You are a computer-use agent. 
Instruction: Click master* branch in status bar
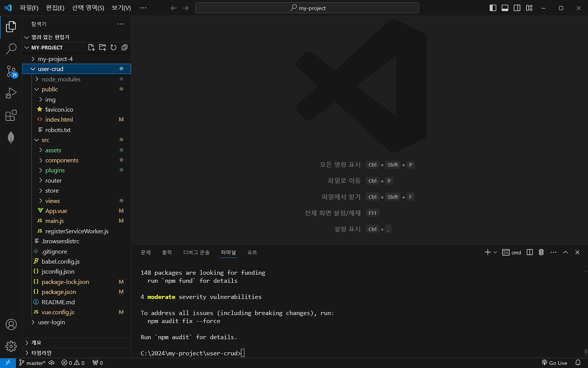pos(31,363)
